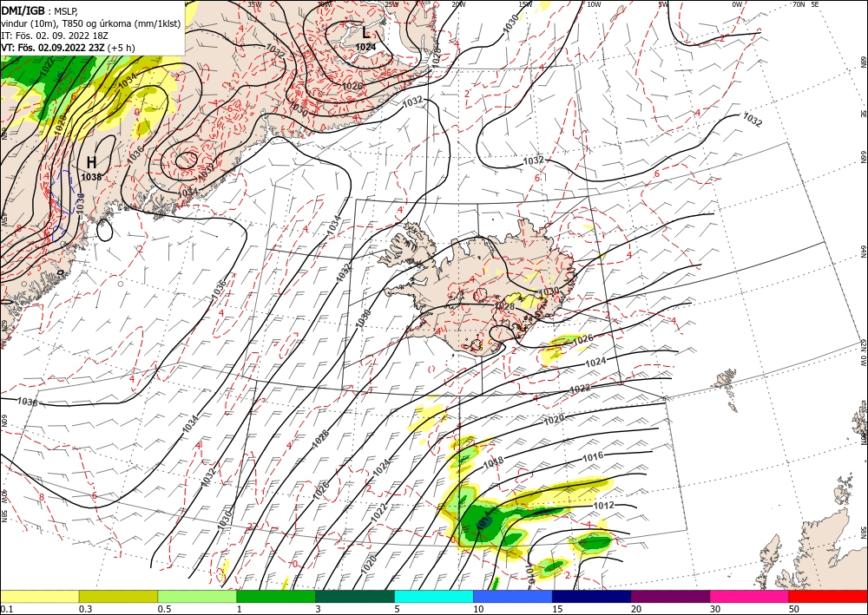Image resolution: width=868 pixels, height=615 pixels.
Task: Click the '35W' longitude label at top
Action: (x=254, y=4)
